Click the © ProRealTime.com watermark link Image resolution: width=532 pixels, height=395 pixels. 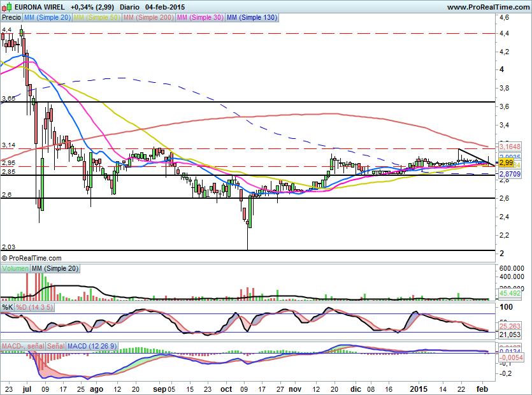pyautogui.click(x=32, y=258)
